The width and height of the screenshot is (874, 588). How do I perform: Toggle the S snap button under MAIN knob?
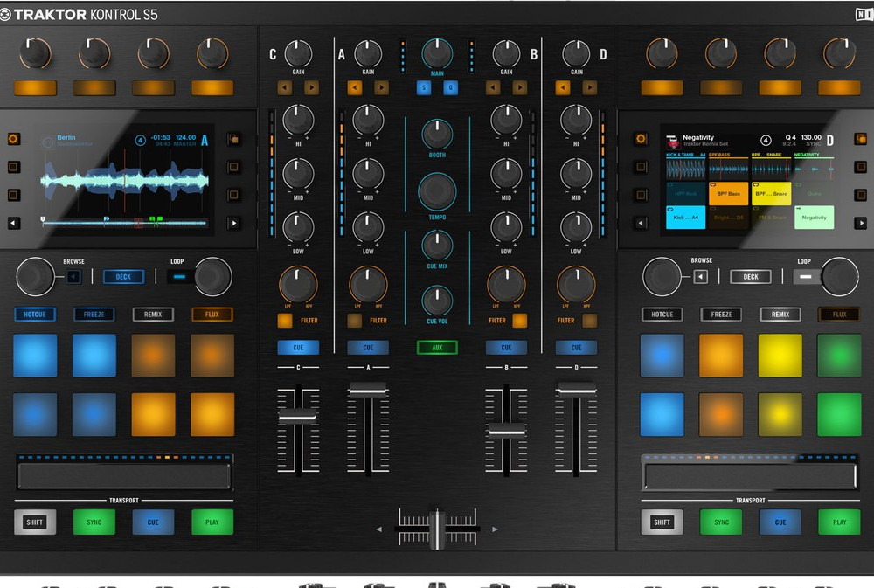click(x=424, y=88)
